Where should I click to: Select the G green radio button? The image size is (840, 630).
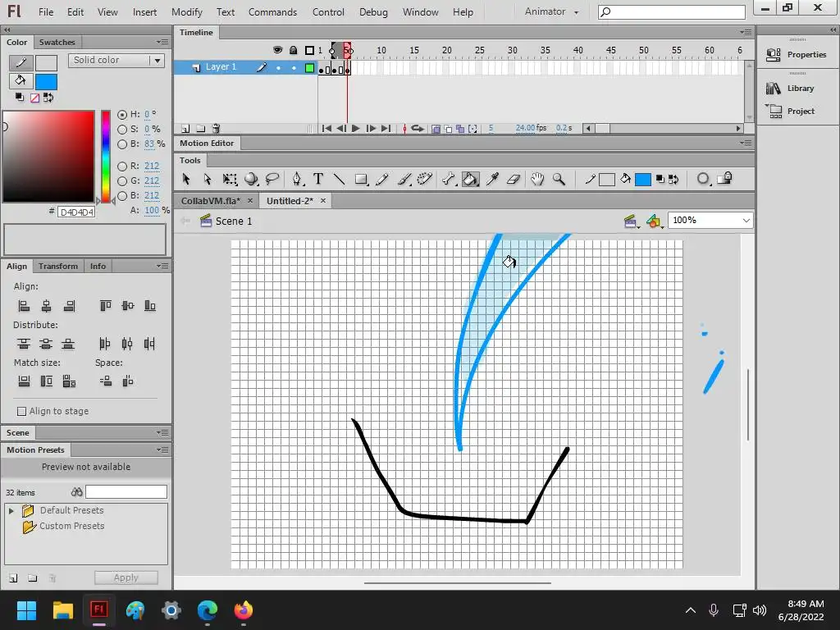[122, 181]
